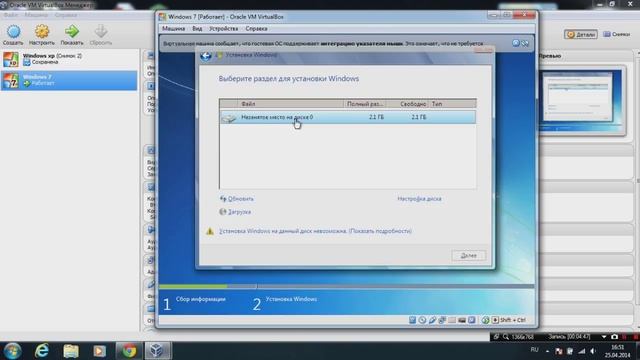
Task: Open the Вид menu in VM window
Action: [x=197, y=29]
